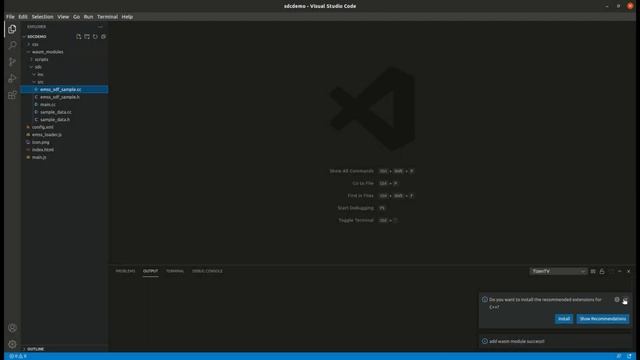This screenshot has width=640, height=360.
Task: Open notification settings gear icon
Action: [x=617, y=300]
